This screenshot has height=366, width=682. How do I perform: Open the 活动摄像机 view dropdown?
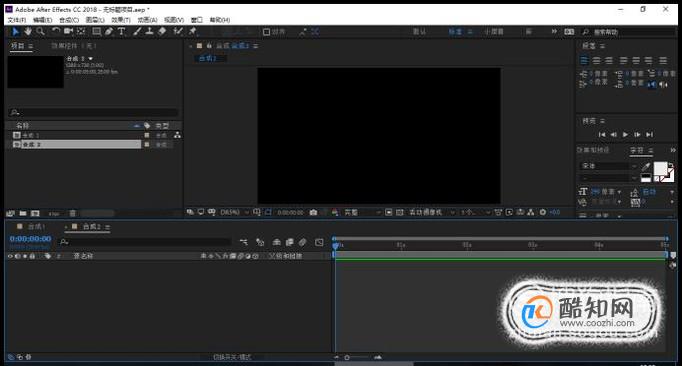click(432, 212)
